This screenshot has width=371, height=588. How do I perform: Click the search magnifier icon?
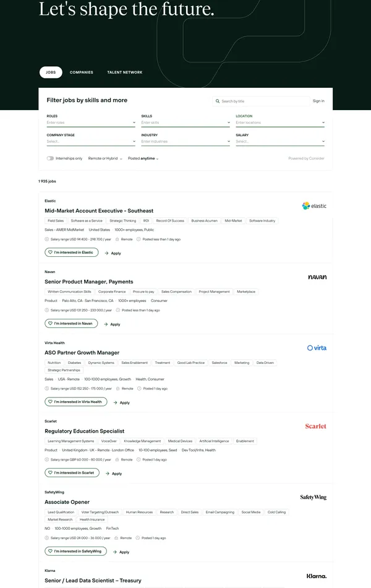tap(218, 101)
